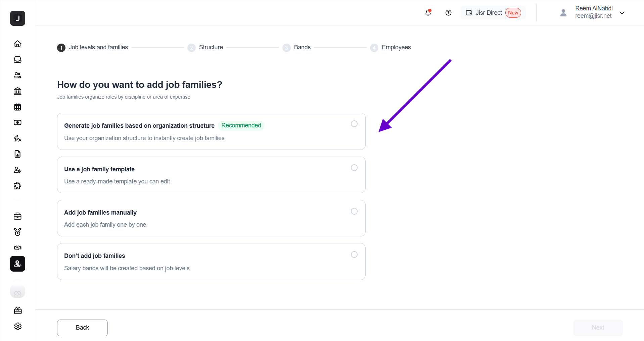Select Don't add job families option
Screen dimensions: 644x341
pyautogui.click(x=354, y=254)
